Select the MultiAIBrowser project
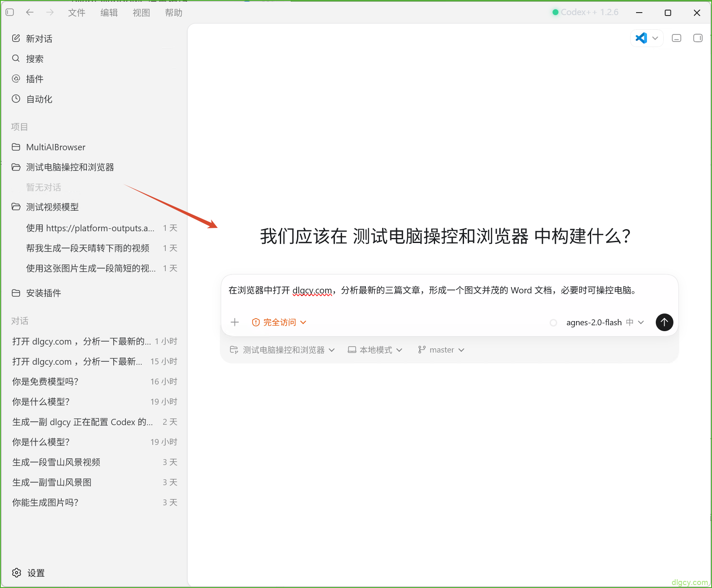Screen dimensions: 712x588 coord(94,147)
